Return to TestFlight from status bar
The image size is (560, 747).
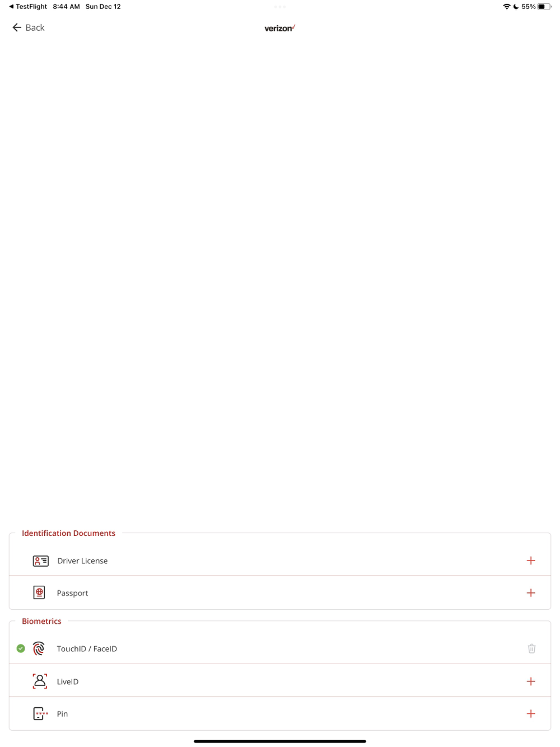point(28,7)
